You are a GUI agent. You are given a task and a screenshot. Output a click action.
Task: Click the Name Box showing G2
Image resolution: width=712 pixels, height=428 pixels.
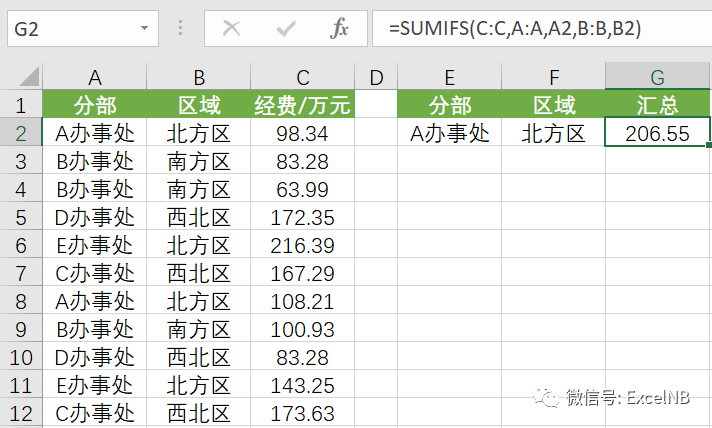[x=83, y=29]
